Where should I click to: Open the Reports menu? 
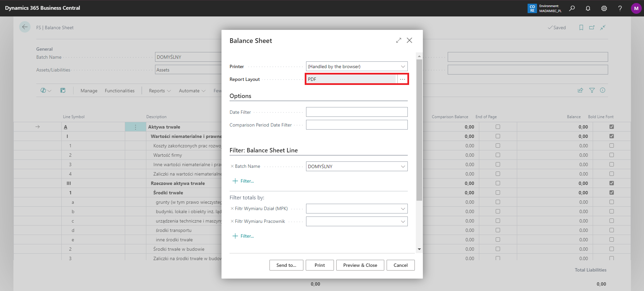point(160,91)
